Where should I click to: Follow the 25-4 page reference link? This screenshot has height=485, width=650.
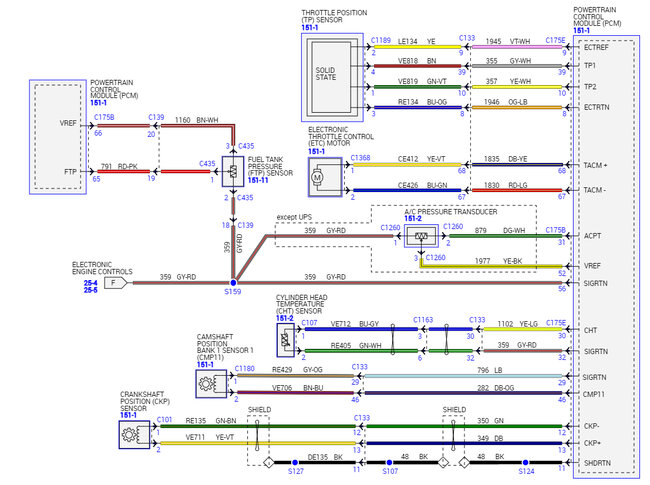click(90, 283)
